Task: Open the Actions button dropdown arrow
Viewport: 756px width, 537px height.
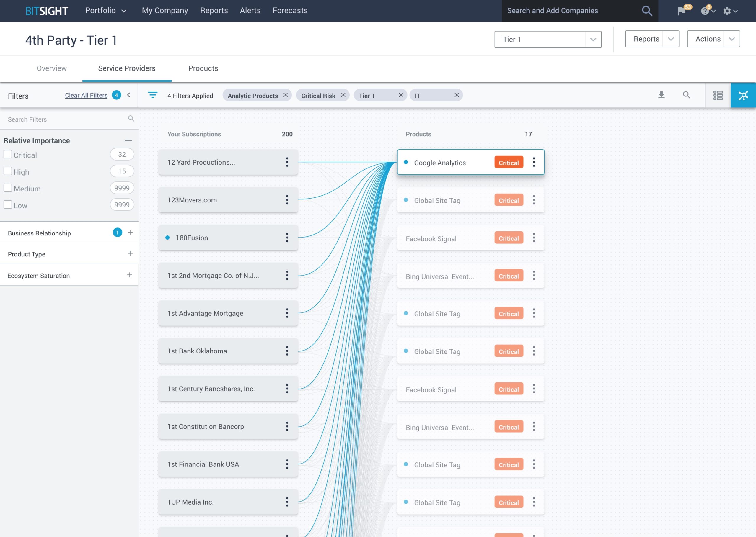Action: tap(731, 39)
